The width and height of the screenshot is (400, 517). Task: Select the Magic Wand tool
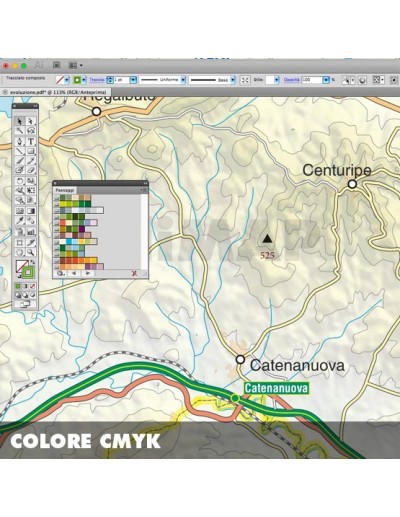coord(20,131)
